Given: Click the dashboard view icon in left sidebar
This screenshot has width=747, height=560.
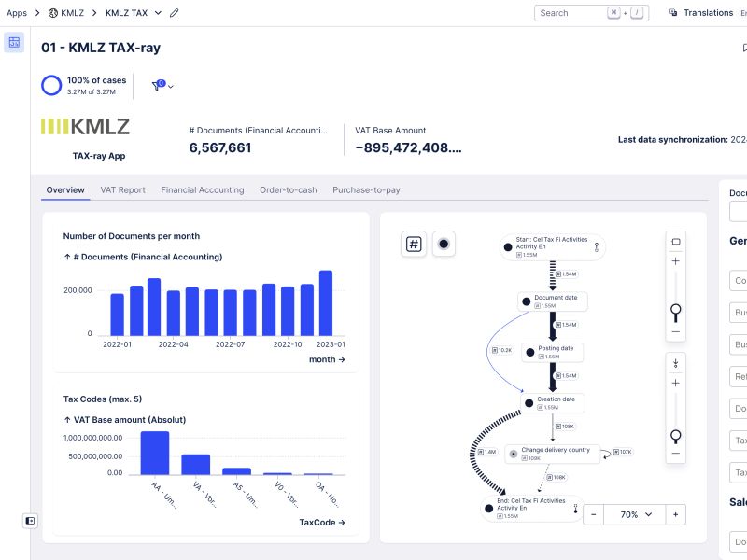Looking at the screenshot, I should (14, 42).
